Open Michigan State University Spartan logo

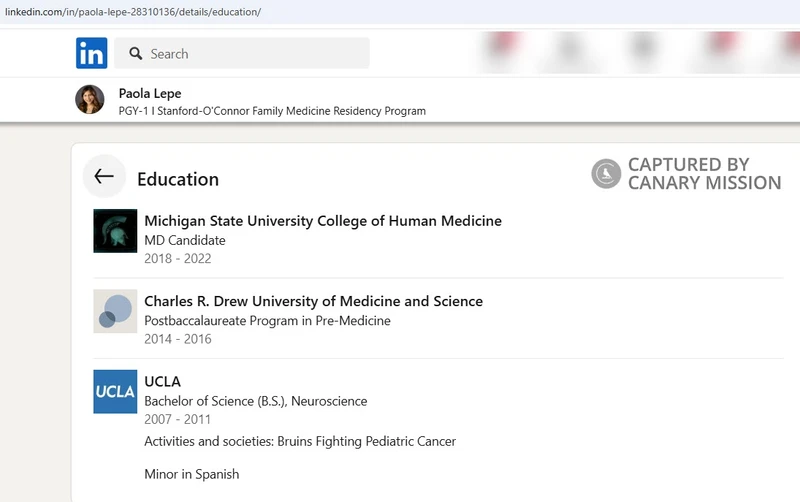(115, 231)
